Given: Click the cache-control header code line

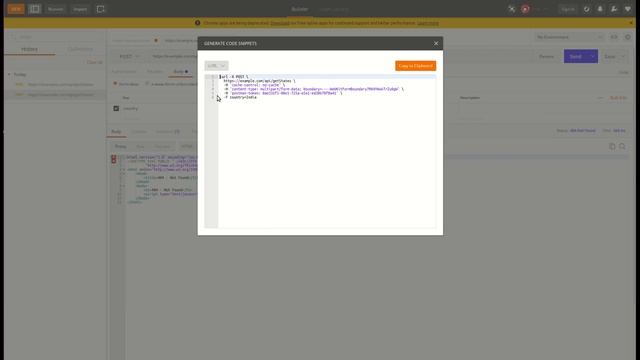Looking at the screenshot, I should tap(254, 85).
